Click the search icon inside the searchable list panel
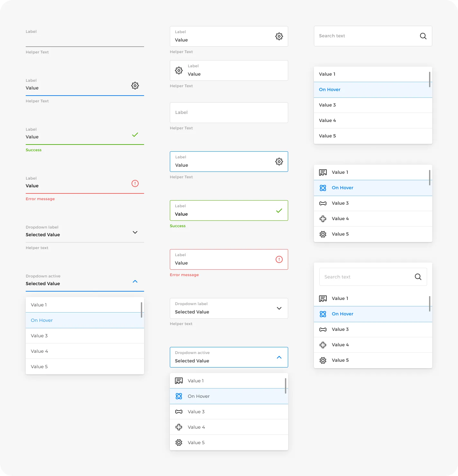 418,277
